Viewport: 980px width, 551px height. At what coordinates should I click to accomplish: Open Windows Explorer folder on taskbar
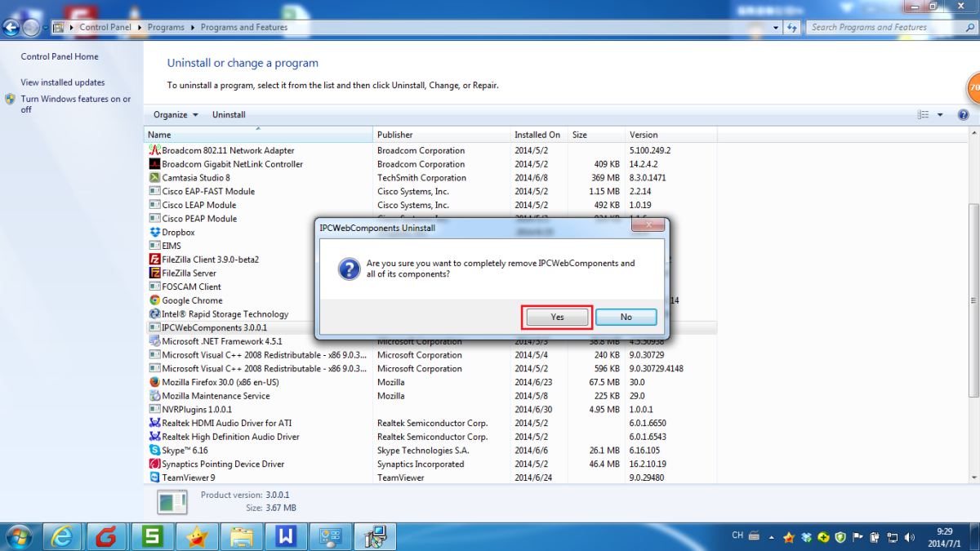coord(242,536)
